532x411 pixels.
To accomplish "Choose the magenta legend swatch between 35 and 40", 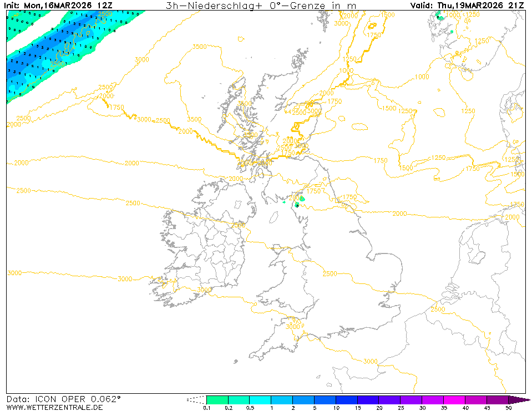I will [455, 399].
